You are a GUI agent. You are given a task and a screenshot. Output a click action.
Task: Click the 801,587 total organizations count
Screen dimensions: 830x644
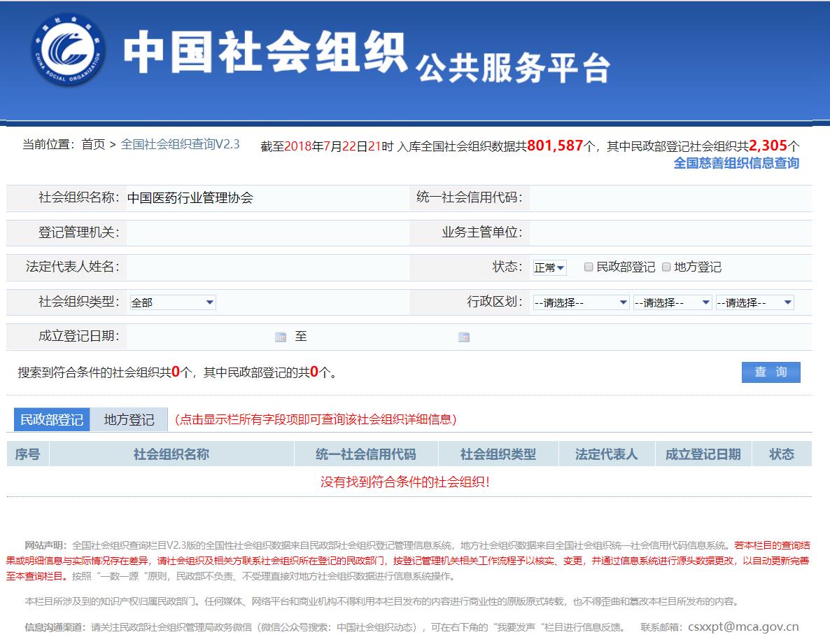pyautogui.click(x=555, y=146)
